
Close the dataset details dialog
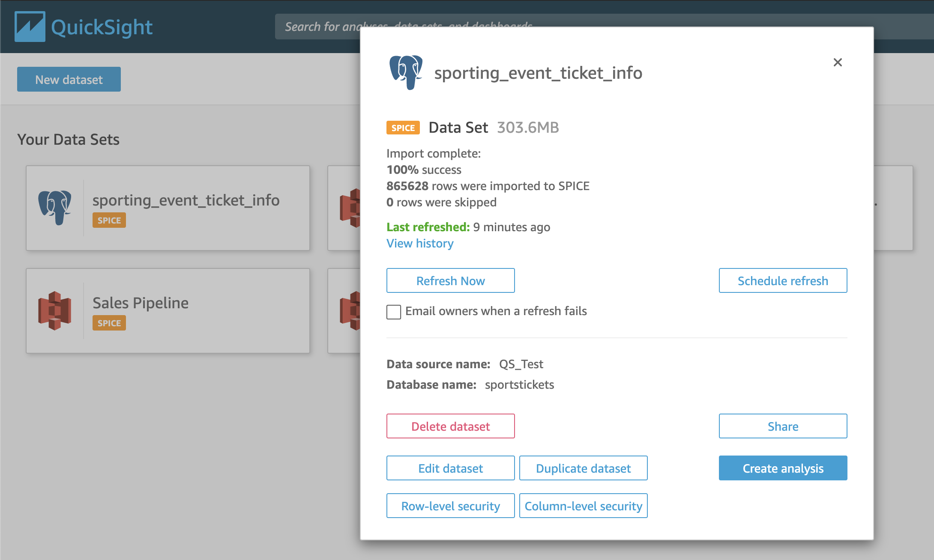(x=838, y=63)
